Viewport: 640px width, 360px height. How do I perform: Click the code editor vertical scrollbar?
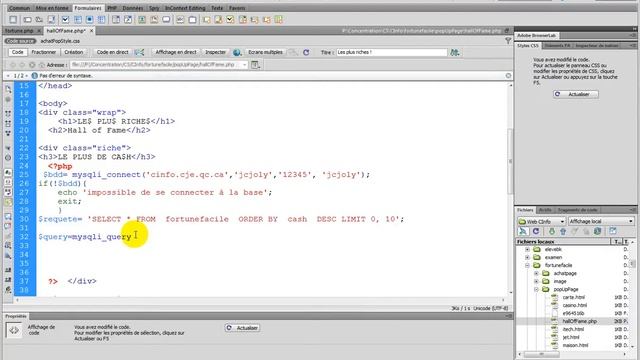510,161
